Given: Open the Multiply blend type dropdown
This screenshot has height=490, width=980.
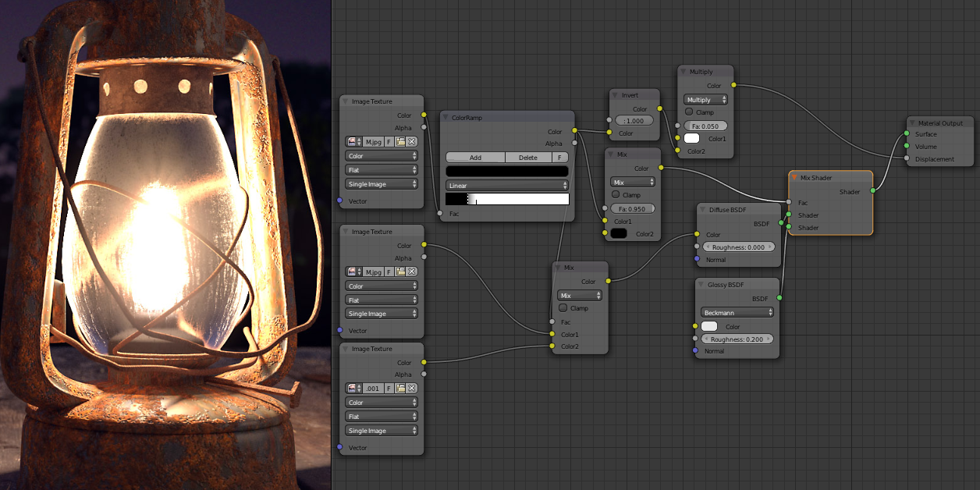Looking at the screenshot, I should 705,100.
